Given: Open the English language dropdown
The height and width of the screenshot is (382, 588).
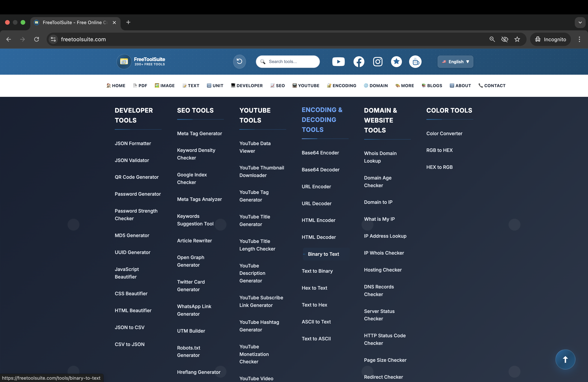Looking at the screenshot, I should 455,61.
